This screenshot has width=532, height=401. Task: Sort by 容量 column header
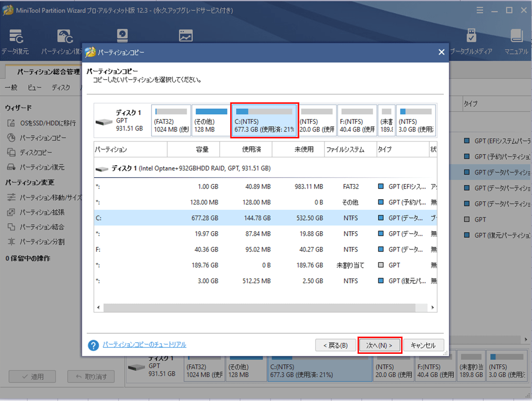(x=193, y=149)
